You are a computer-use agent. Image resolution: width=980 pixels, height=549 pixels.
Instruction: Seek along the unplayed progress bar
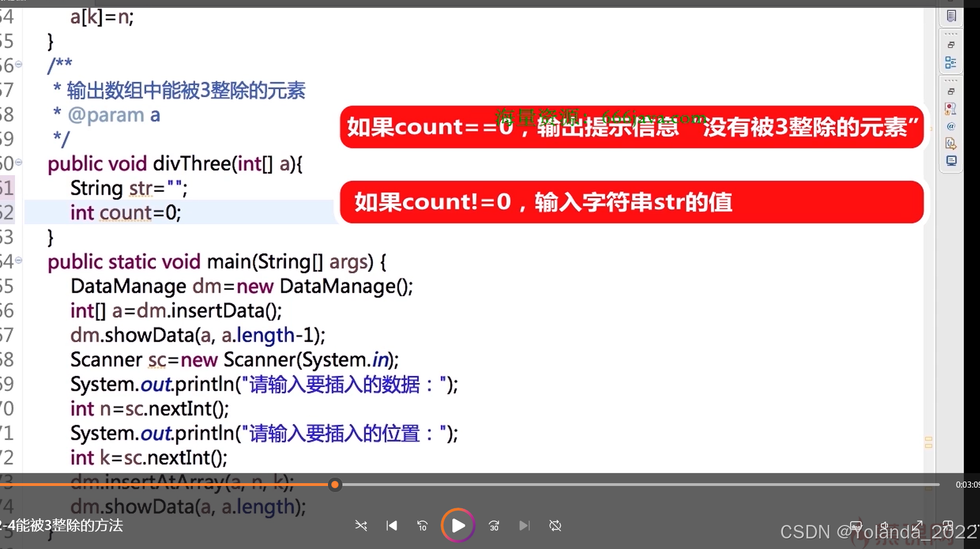pyautogui.click(x=640, y=485)
